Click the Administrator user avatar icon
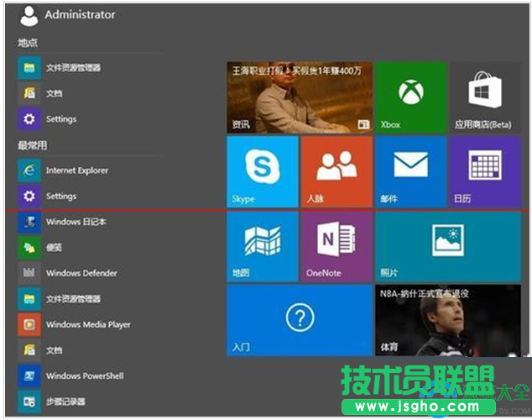The height and width of the screenshot is (420, 532). click(29, 16)
